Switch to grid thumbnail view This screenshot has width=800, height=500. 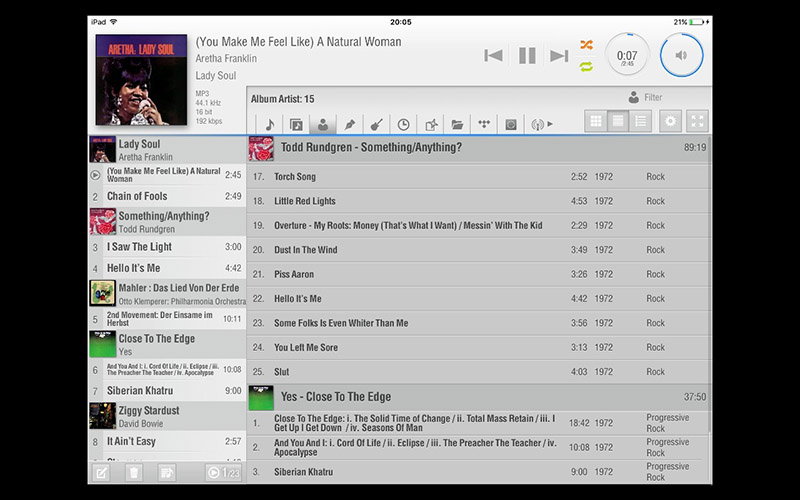[595, 121]
